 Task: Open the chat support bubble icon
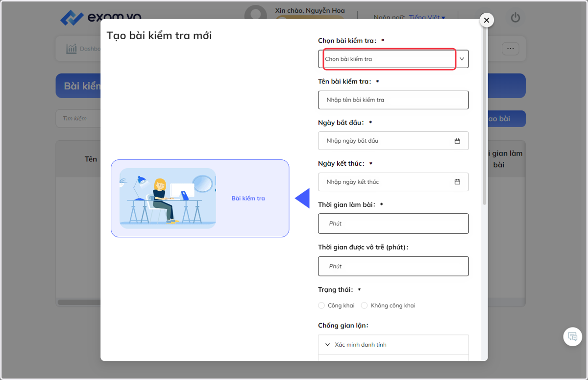coord(572,337)
